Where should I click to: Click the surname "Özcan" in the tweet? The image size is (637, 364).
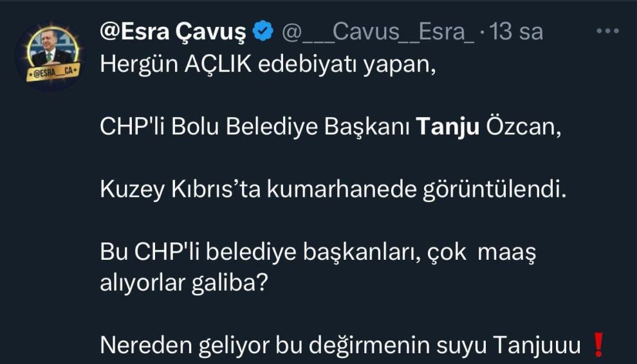pyautogui.click(x=524, y=127)
